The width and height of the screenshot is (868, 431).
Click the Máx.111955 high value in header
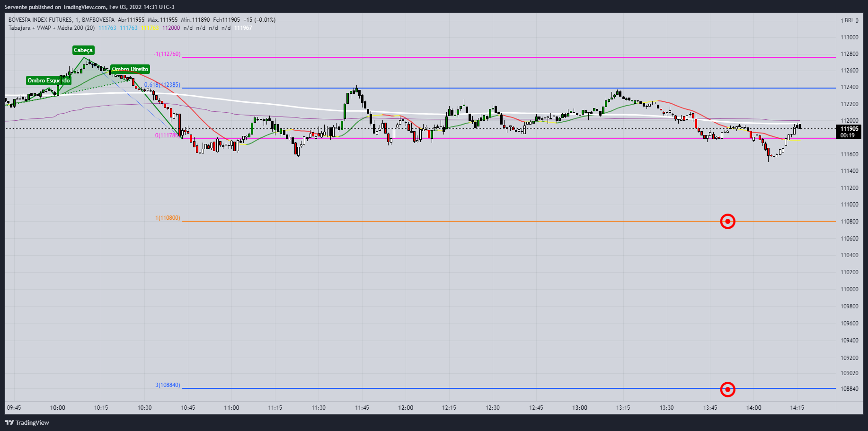click(x=162, y=20)
